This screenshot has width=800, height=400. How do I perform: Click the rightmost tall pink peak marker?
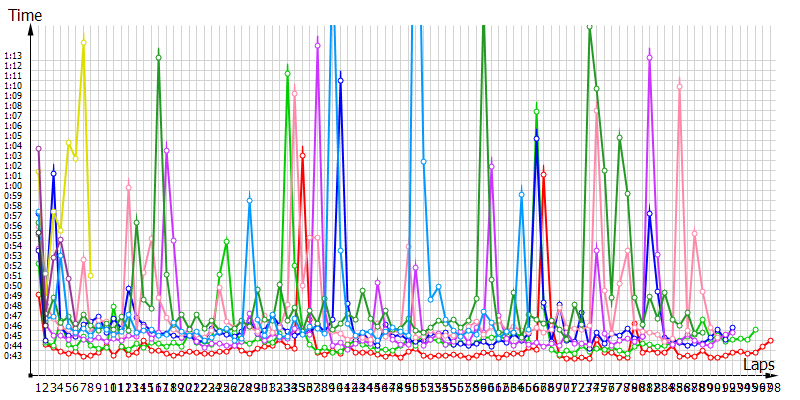[x=680, y=86]
